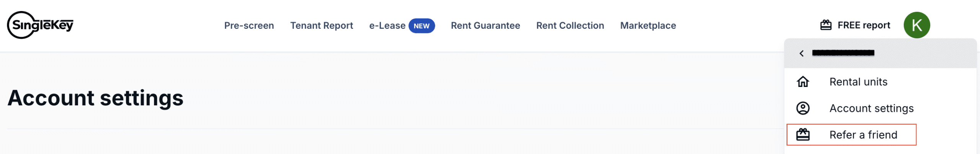980x154 pixels.
Task: Select Rental units from the dropdown
Action: tap(858, 82)
